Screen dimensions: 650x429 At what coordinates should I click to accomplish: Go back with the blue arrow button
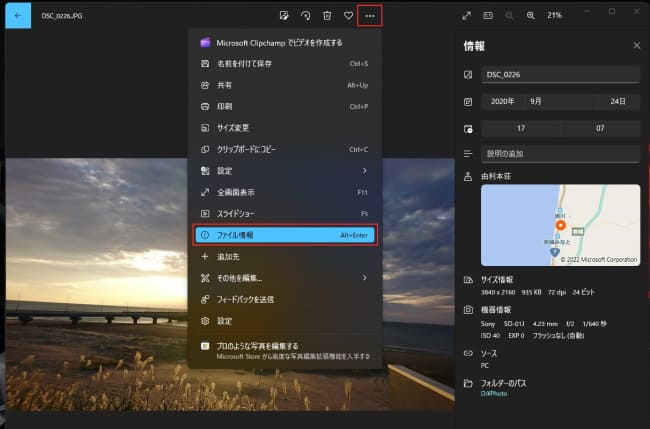coord(18,16)
